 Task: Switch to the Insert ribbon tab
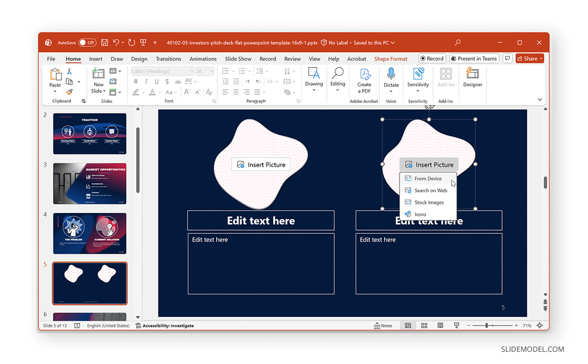(x=96, y=58)
